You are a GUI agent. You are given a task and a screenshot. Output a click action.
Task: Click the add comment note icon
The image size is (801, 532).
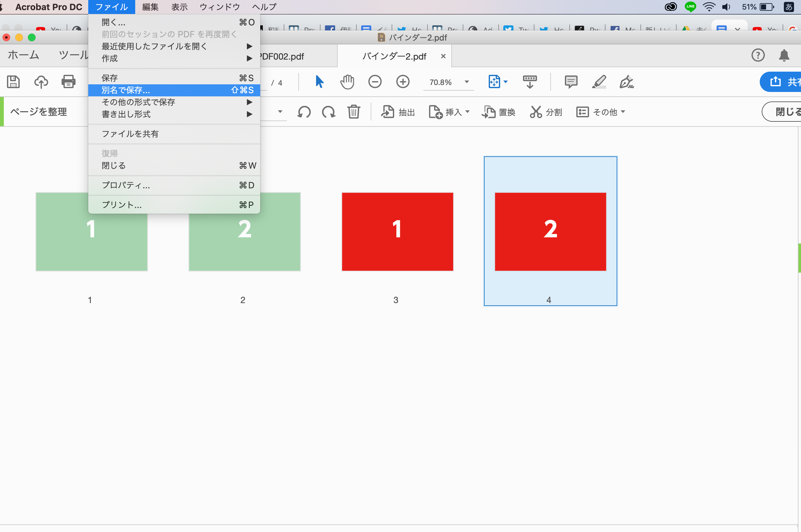tap(571, 82)
